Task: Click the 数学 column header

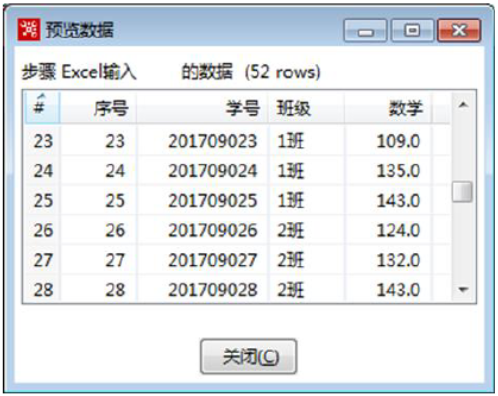Action: [388, 107]
